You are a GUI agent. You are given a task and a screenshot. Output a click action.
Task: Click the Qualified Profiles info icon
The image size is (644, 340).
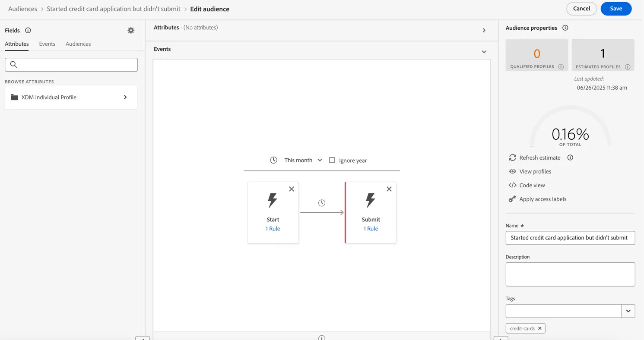(561, 67)
